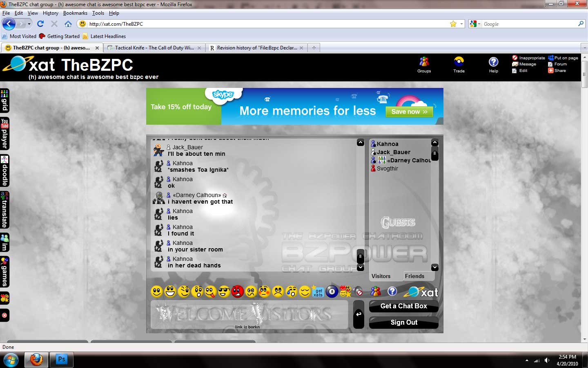Open Latest Headlines feed bookmark
This screenshot has width=588, height=368.
[x=104, y=36]
